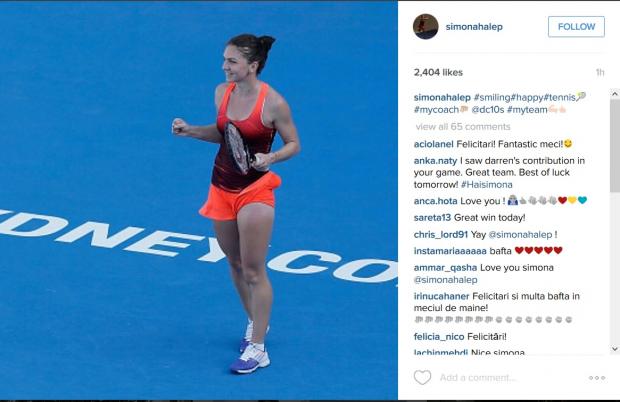The height and width of the screenshot is (402, 620).
Task: Open commenter aciolanel's profile
Action: click(433, 144)
